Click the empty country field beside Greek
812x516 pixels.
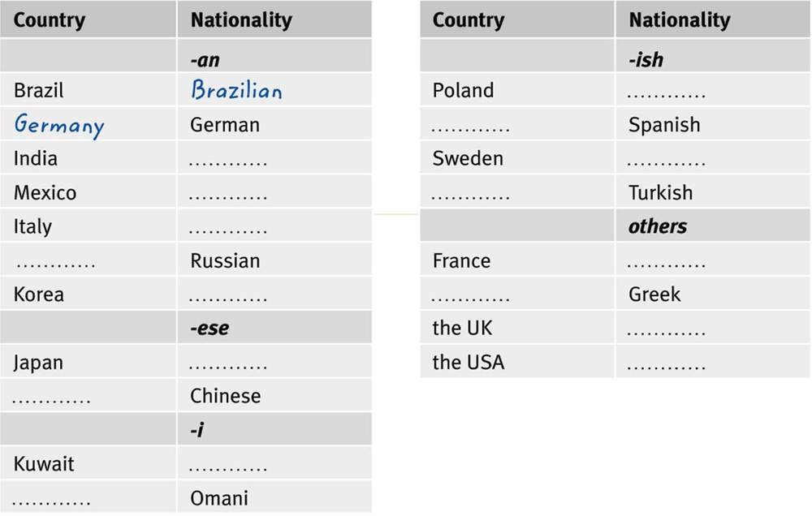(x=471, y=298)
